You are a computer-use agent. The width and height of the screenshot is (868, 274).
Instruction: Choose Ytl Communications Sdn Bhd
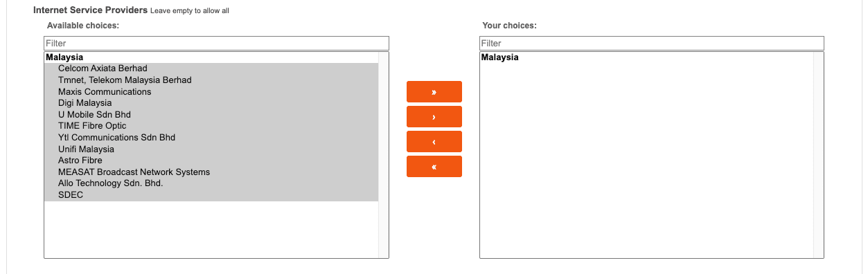tap(211, 138)
